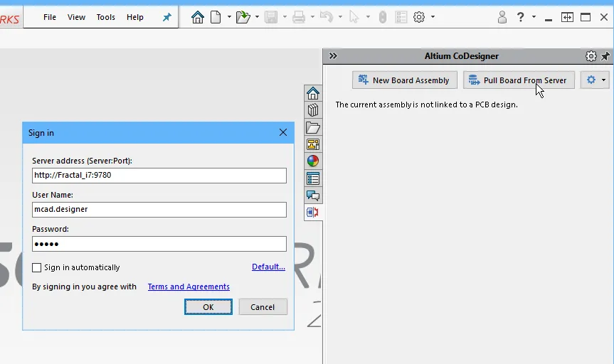Expand the Help dropdown arrow
Viewport: 614px width, 364px height.
click(x=534, y=17)
